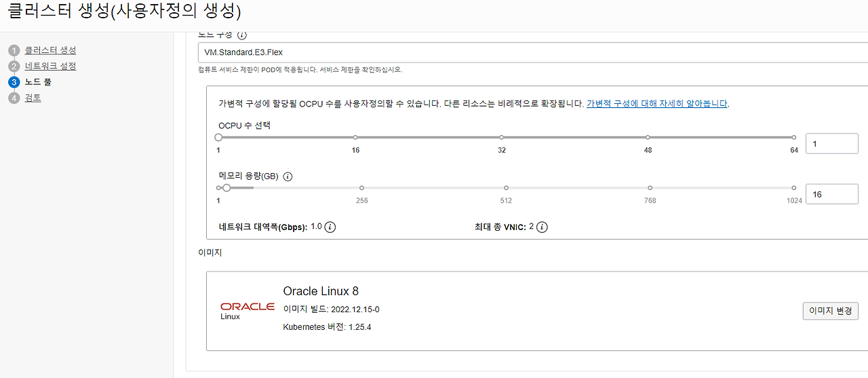
Task: Click the memory slider handle
Action: coord(226,188)
